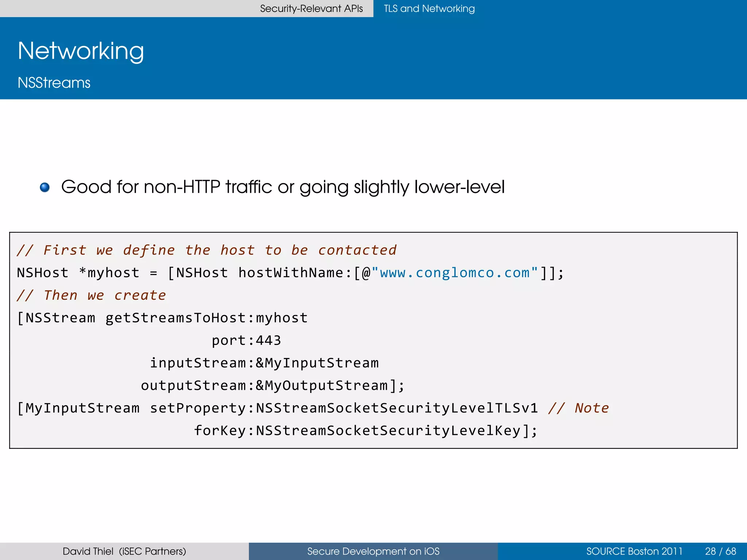Open the Security-Relevant APIs section tab
Viewport: 747px width, 560px height.
coord(311,8)
